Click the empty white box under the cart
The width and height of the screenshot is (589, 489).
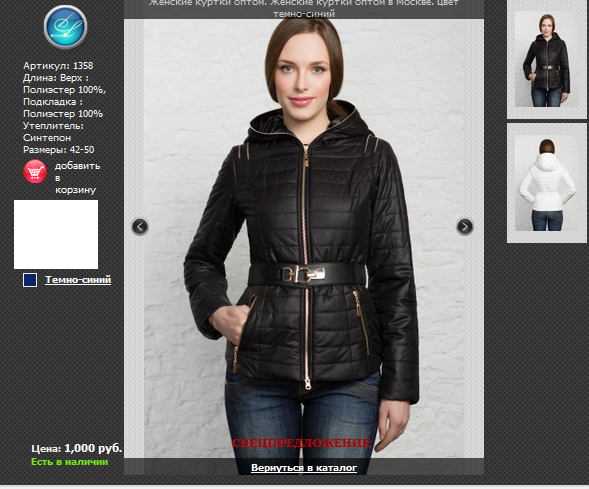pyautogui.click(x=56, y=234)
